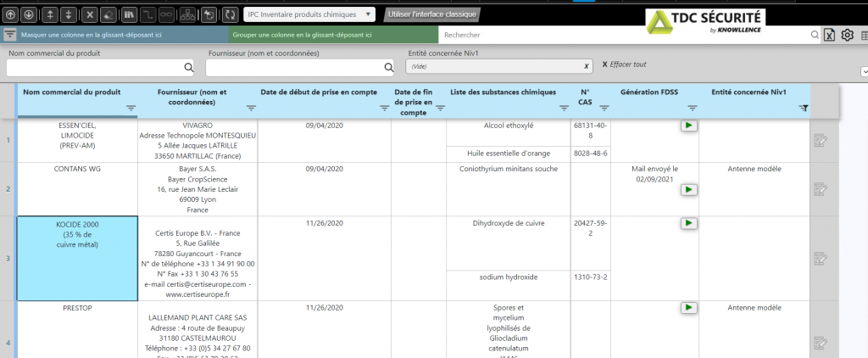This screenshot has width=868, height=358.
Task: Click the refresh arrows toolbar icon
Action: tap(230, 14)
